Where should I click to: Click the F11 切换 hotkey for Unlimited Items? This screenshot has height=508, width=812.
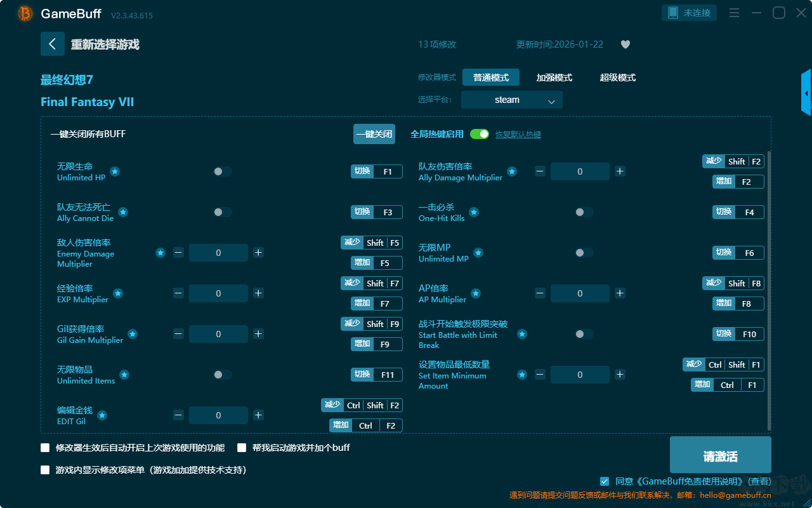pos(377,375)
